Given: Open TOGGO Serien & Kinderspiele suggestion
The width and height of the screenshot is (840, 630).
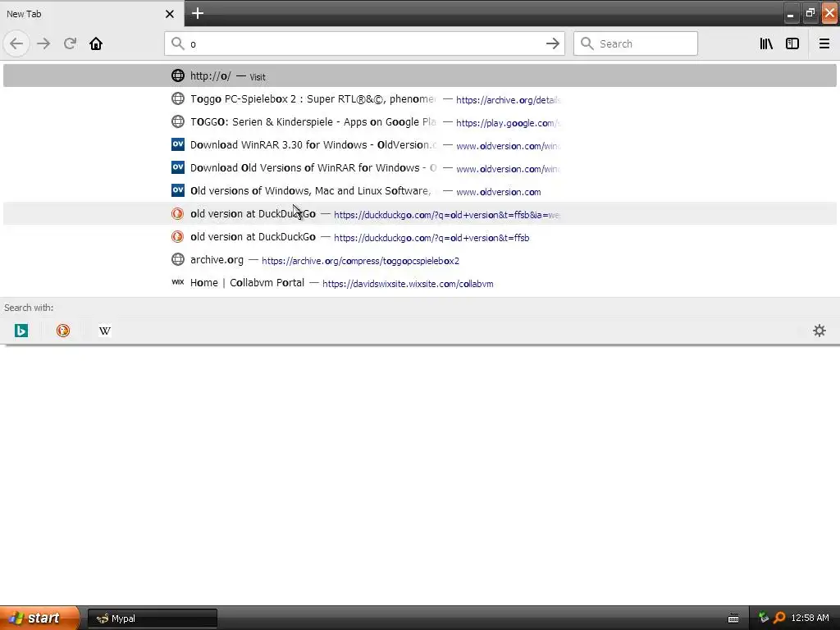Looking at the screenshot, I should (420, 122).
